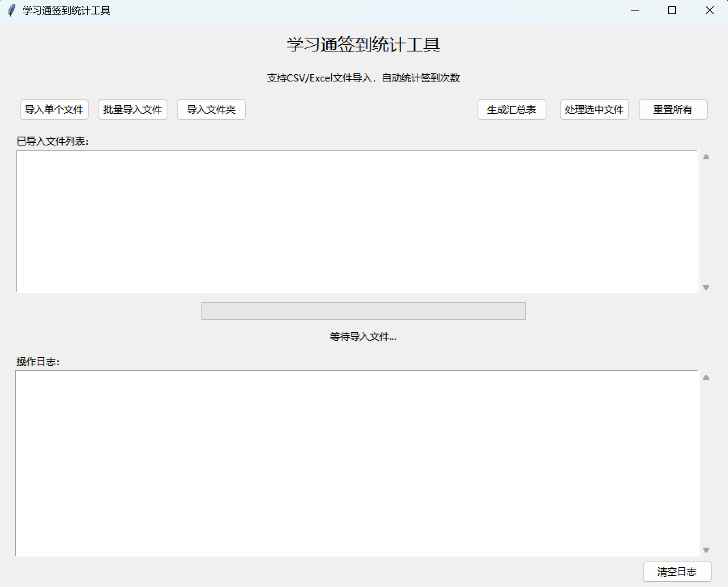Click the import progress bar
The height and width of the screenshot is (587, 728).
364,311
